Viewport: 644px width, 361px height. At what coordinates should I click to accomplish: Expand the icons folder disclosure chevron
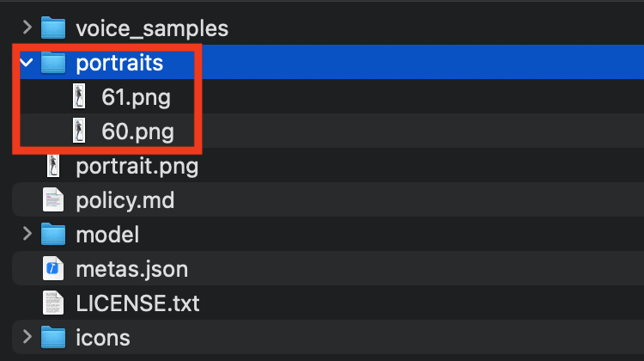[x=27, y=337]
